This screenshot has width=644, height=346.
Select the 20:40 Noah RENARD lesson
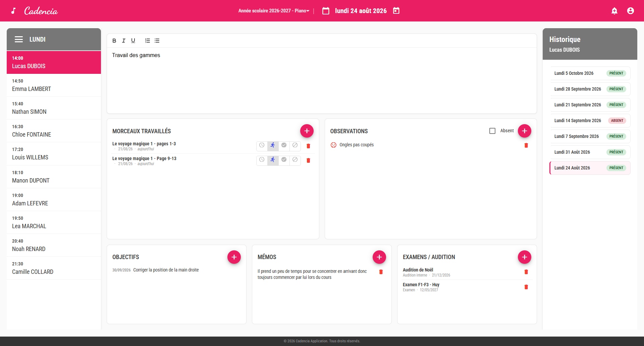point(54,245)
